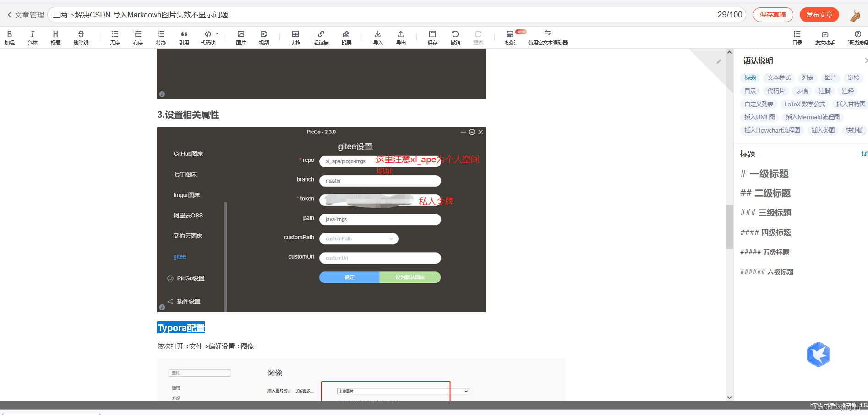Toggle the 语法说明 syntax help icon

pos(857,38)
